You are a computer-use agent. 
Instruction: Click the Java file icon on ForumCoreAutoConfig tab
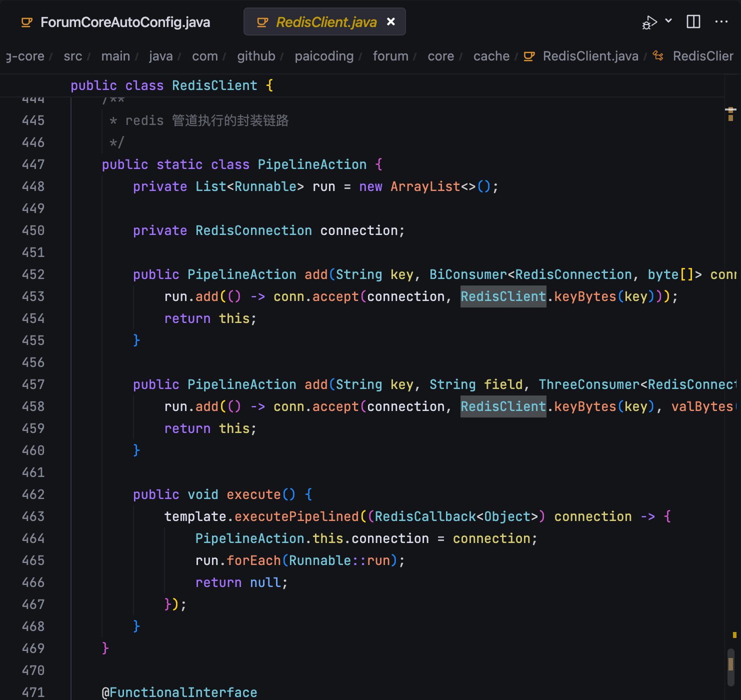point(27,22)
